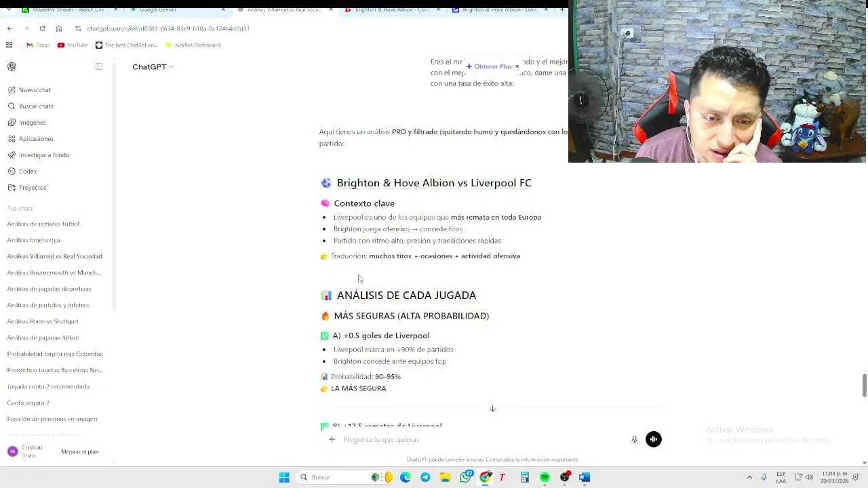Show hidden system tray icons

pyautogui.click(x=749, y=477)
